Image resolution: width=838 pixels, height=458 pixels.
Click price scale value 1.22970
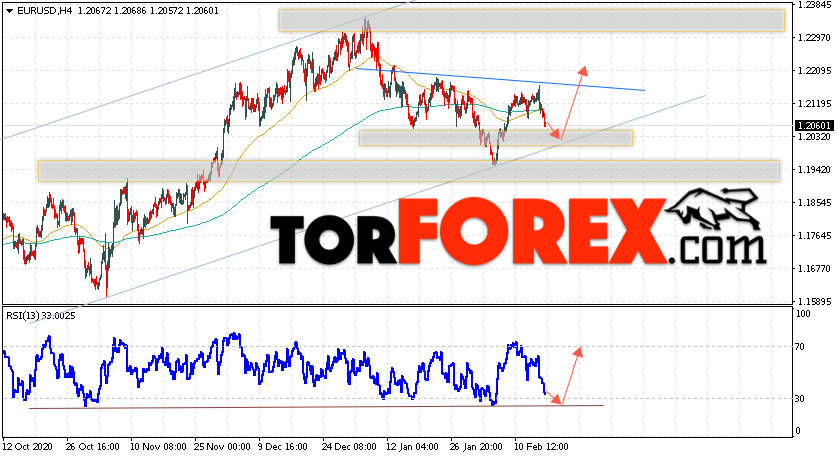[x=815, y=38]
